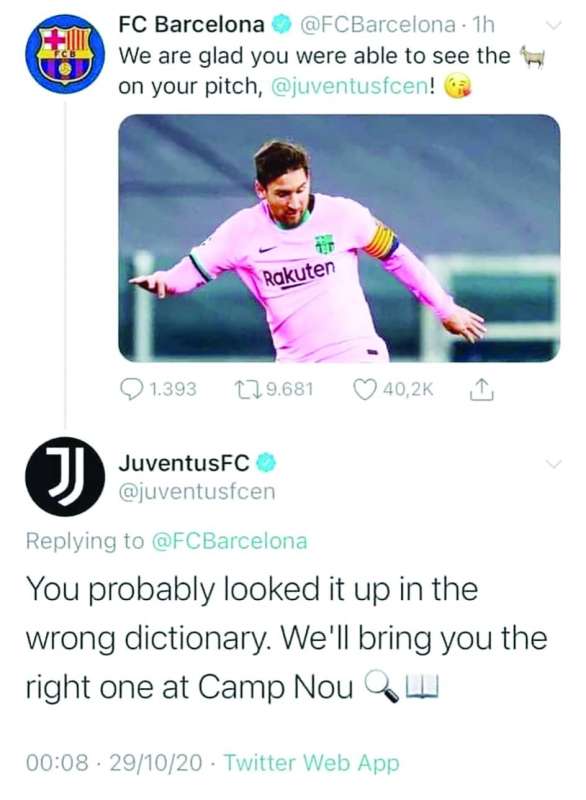Screen dimensions: 586x800
Task: View the pink jersey player photo
Action: 339,238
